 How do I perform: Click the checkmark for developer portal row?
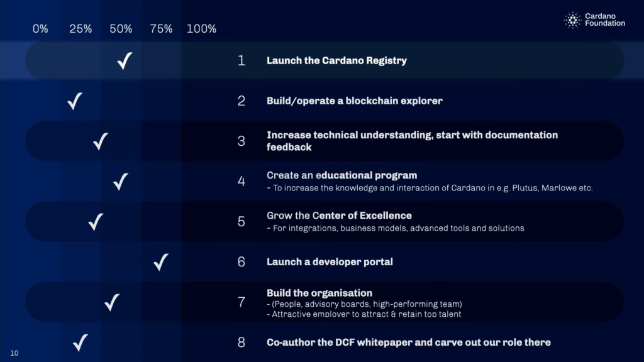tap(161, 261)
